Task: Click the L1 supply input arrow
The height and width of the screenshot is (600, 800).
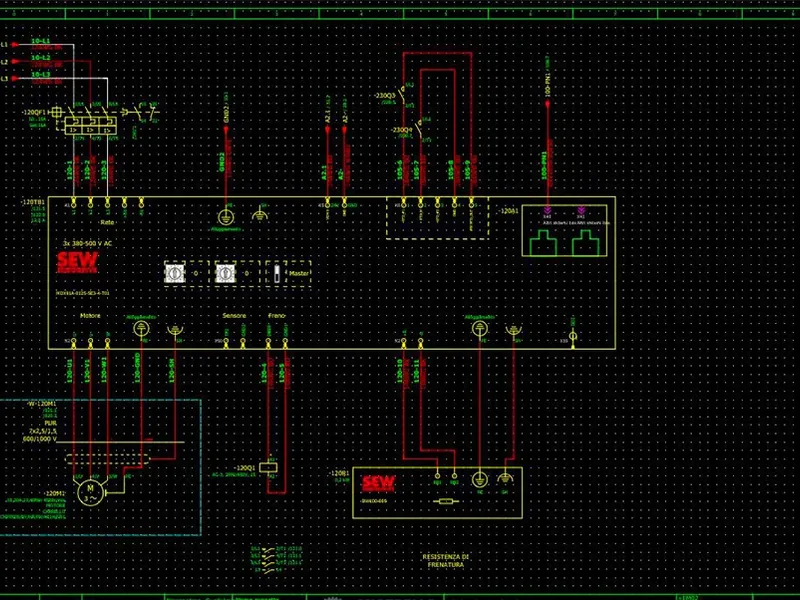Action: 15,45
